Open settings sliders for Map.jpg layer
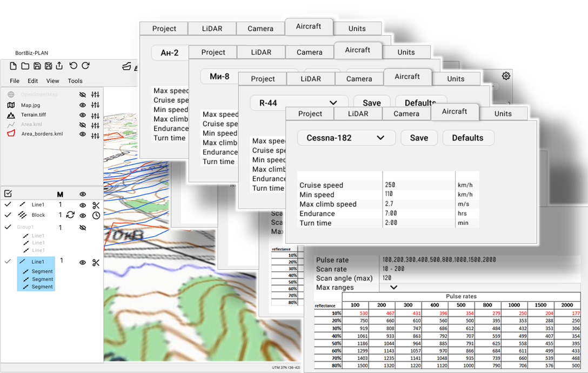 coord(96,105)
